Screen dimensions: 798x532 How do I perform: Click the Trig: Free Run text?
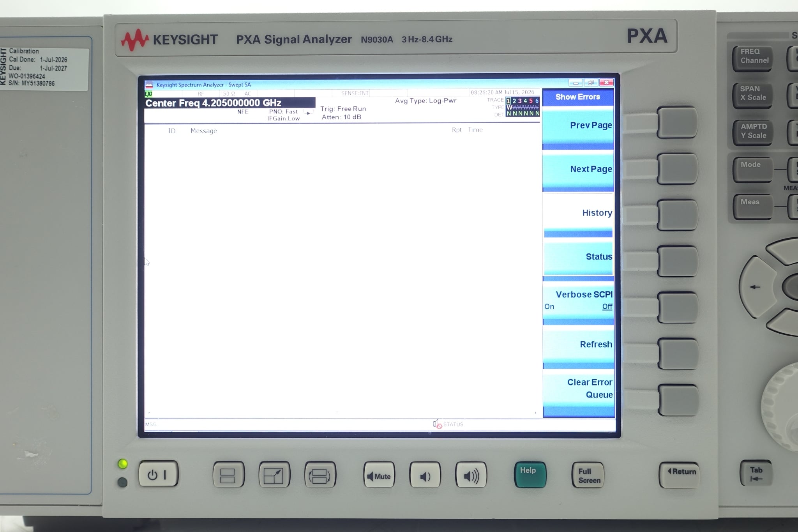click(343, 109)
